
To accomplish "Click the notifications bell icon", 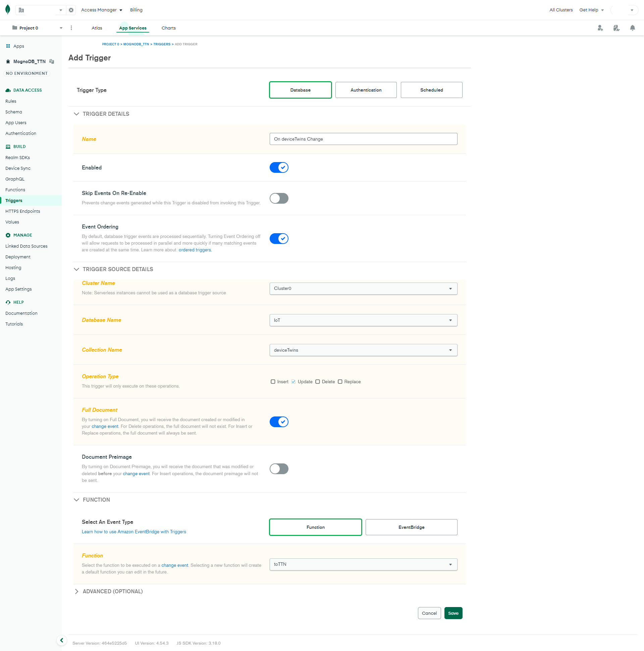I will point(632,28).
